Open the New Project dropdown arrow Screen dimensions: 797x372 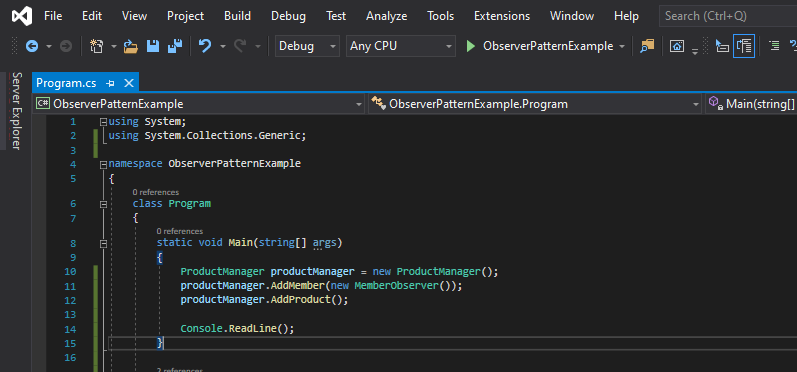coord(113,47)
